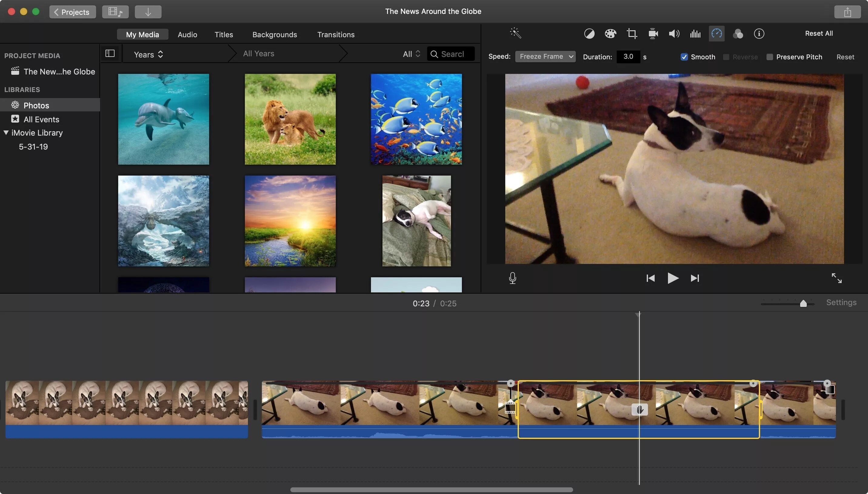Select the cropping tool
This screenshot has height=494, width=868.
click(632, 34)
